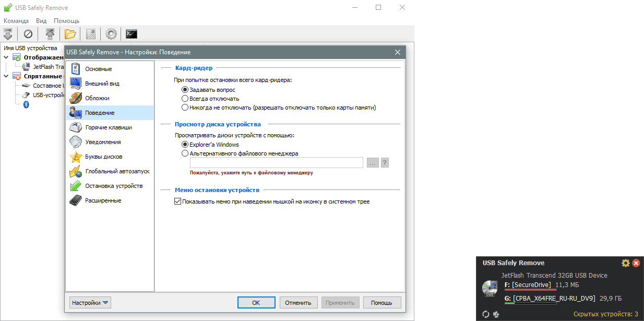Open the 'Команда' menu
Screen dimensions: 644x321
[16, 21]
